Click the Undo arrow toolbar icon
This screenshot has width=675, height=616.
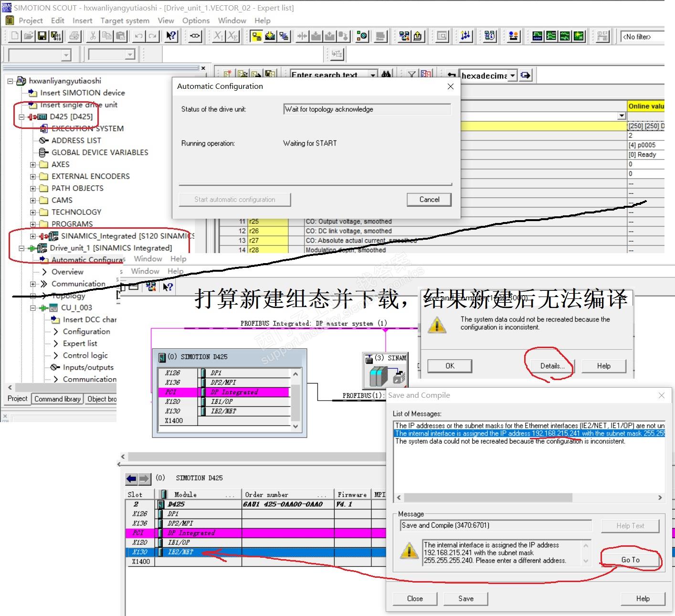(x=138, y=36)
